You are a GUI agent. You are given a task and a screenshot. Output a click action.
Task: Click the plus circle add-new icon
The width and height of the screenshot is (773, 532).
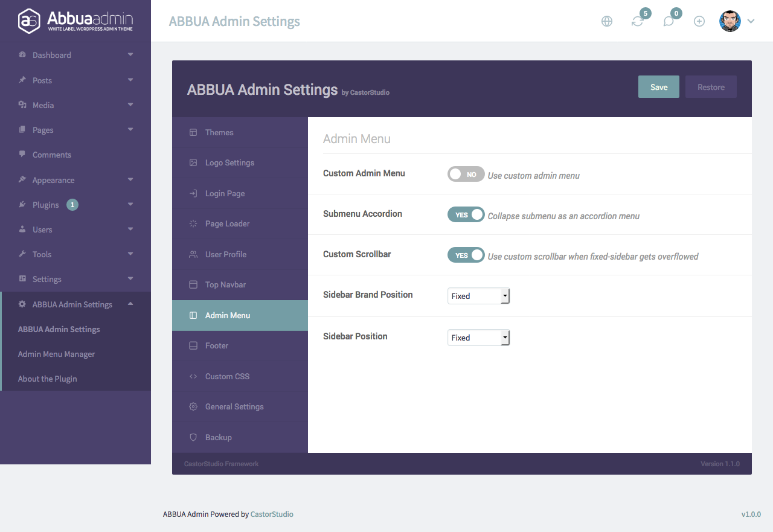point(699,21)
